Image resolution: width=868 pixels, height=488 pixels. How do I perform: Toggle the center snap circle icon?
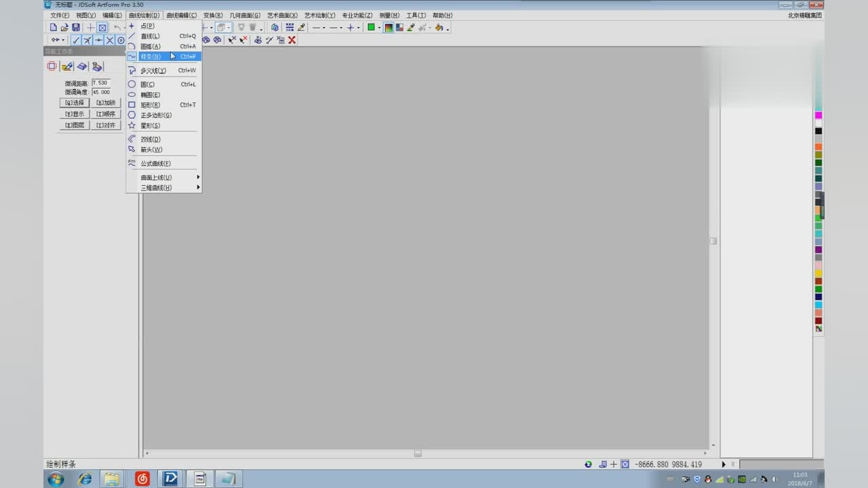point(121,40)
